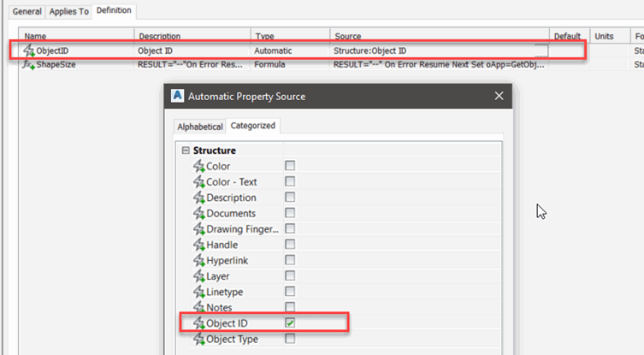Click the Color property icon
This screenshot has height=355, width=644.
[199, 166]
